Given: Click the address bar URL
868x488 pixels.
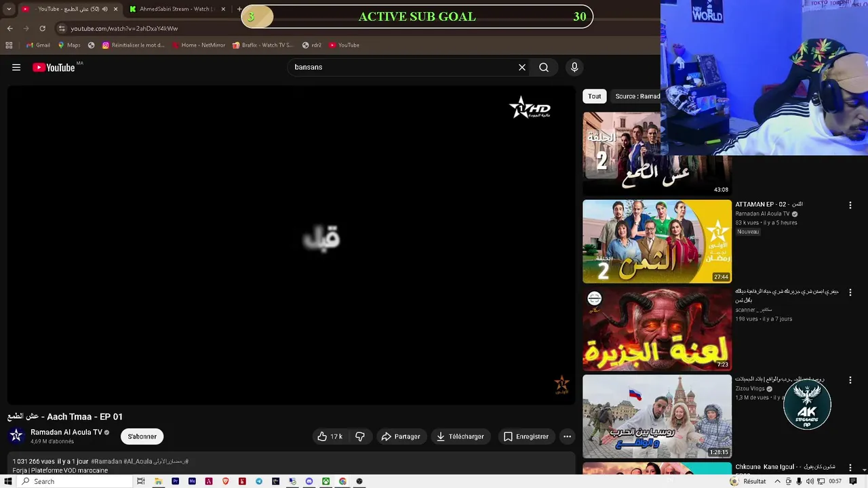Looking at the screenshot, I should tap(124, 28).
